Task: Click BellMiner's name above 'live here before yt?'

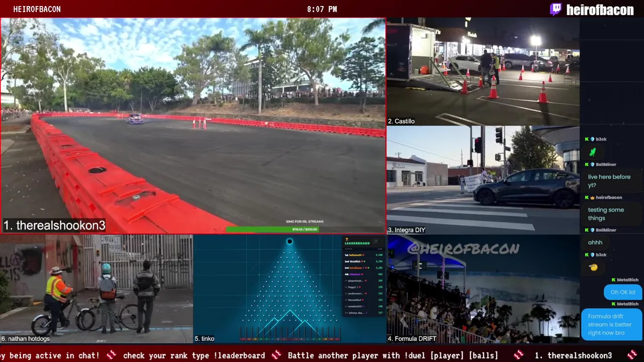Action: click(606, 164)
